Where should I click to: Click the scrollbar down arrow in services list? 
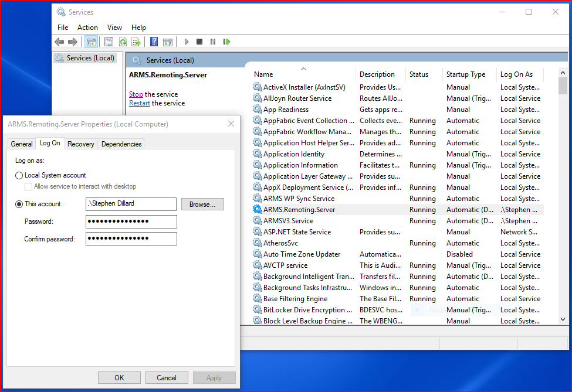click(563, 319)
